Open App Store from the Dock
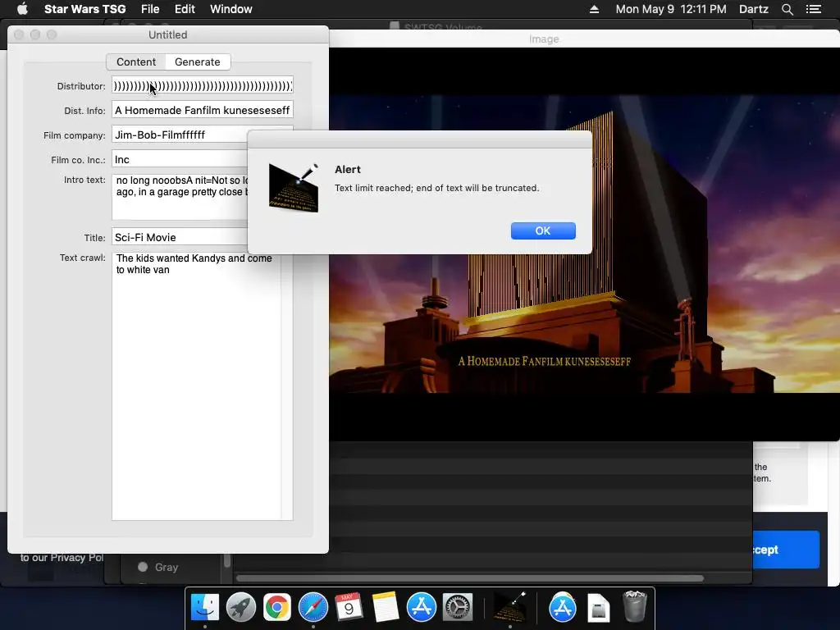This screenshot has height=630, width=840. (421, 608)
